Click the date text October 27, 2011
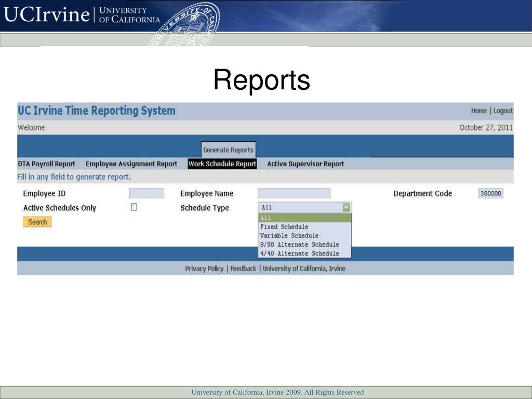This screenshot has height=399, width=532. tap(486, 128)
